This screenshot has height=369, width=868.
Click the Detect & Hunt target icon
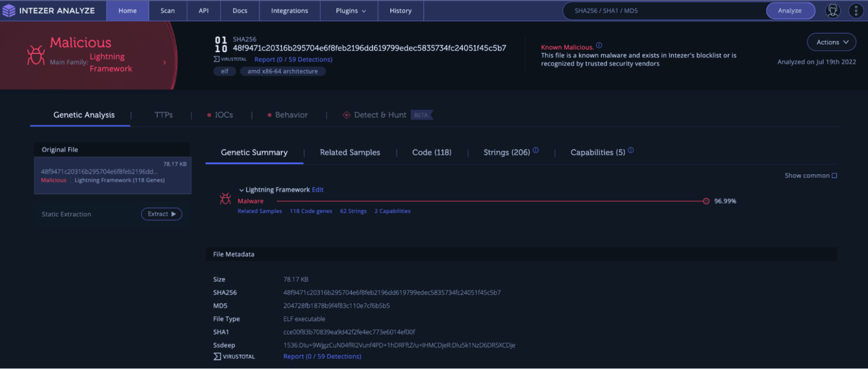[347, 115]
